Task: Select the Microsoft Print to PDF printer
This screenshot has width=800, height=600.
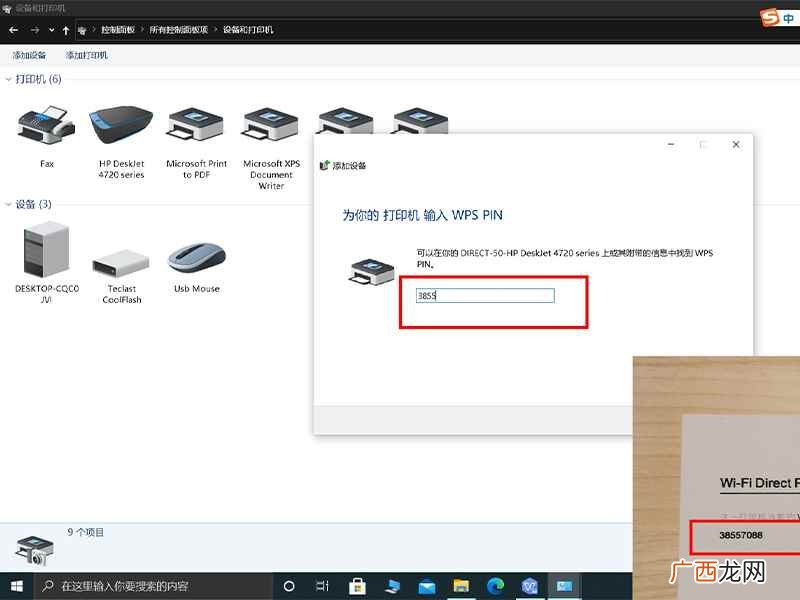Action: (196, 124)
